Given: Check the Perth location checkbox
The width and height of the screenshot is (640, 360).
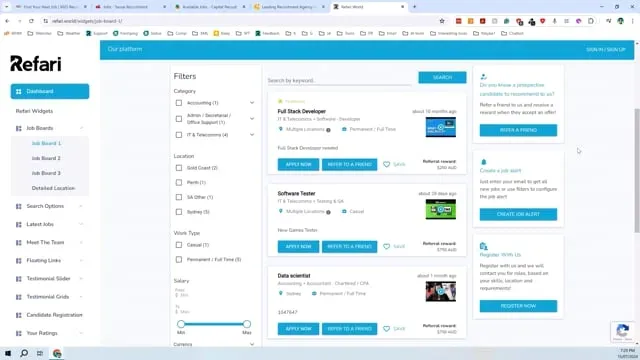Looking at the screenshot, I should coord(179,182).
